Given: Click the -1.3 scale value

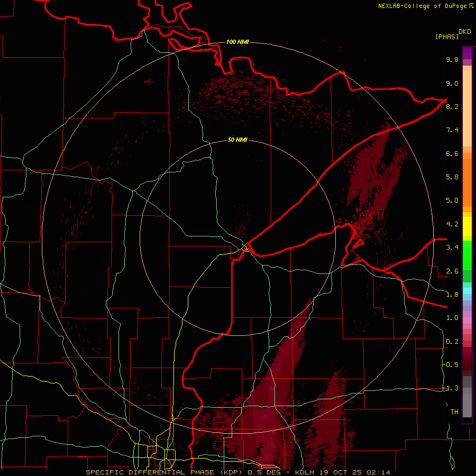Looking at the screenshot, I should [451, 388].
